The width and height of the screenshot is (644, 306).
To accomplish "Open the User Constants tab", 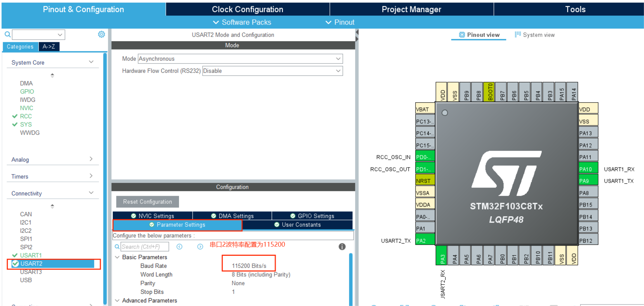I will (298, 225).
